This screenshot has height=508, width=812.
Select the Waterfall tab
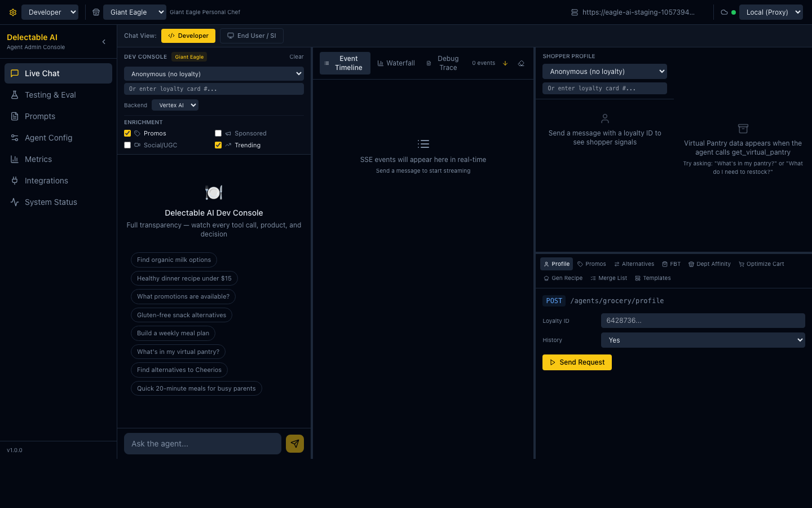pyautogui.click(x=396, y=63)
